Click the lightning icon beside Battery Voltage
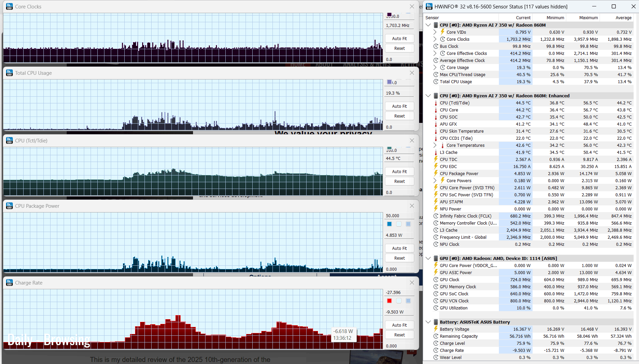The height and width of the screenshot is (364, 639). click(436, 329)
